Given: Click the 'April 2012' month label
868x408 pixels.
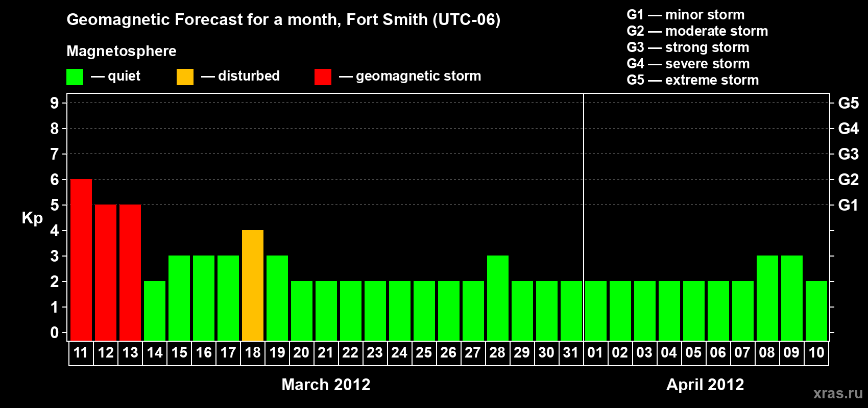Looking at the screenshot, I should point(705,385).
